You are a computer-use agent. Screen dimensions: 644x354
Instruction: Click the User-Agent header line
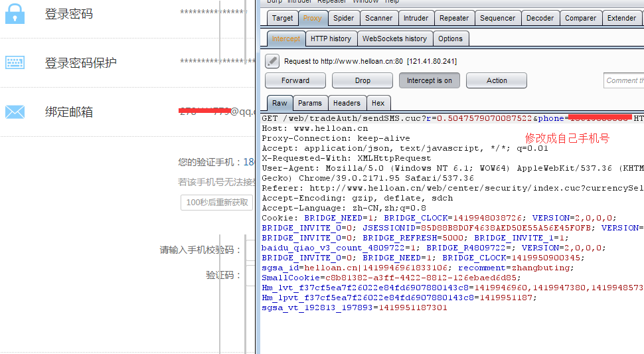[453, 168]
